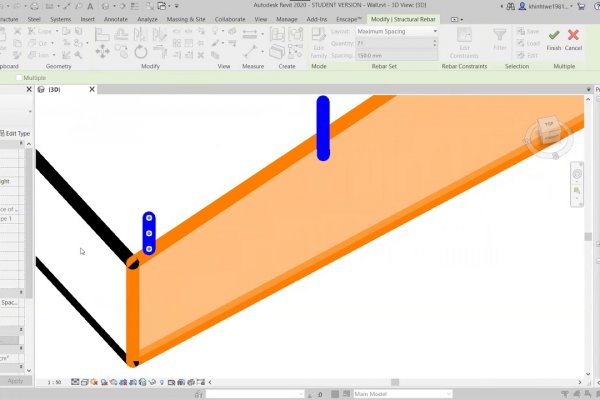Click the Filter button in Selection panel
The width and height of the screenshot is (600, 400).
coord(500,39)
